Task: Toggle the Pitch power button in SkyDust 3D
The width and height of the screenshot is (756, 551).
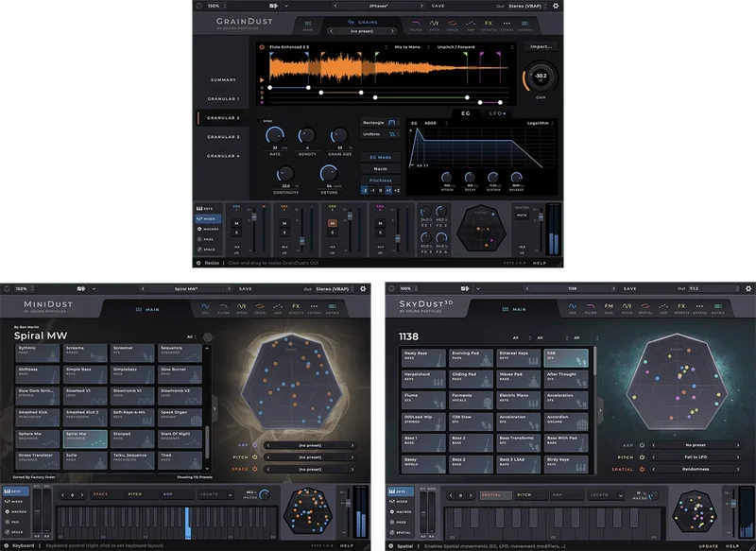Action: tap(642, 457)
